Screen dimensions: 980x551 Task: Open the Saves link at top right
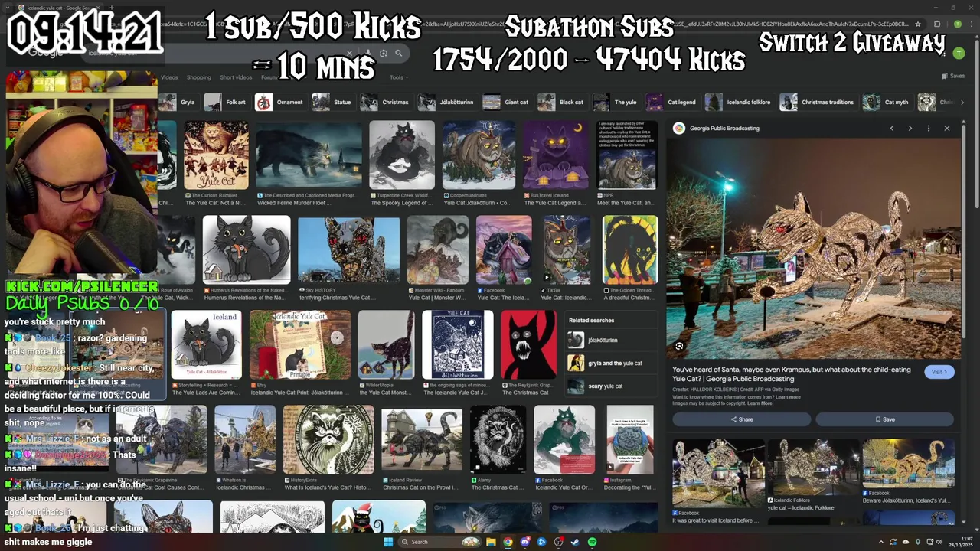[953, 76]
